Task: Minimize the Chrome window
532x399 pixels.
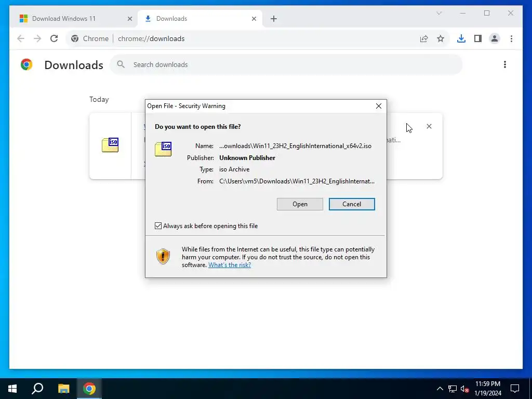Action: [463, 13]
